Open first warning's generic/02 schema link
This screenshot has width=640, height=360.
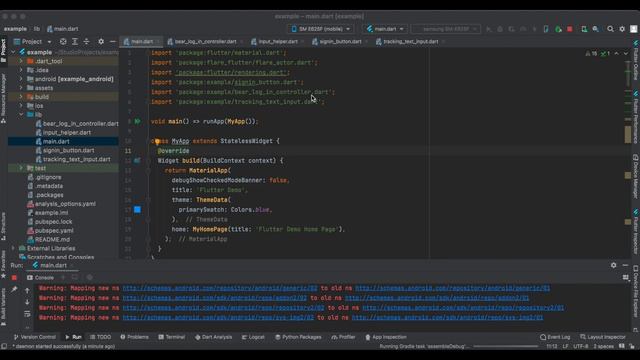coord(220,288)
